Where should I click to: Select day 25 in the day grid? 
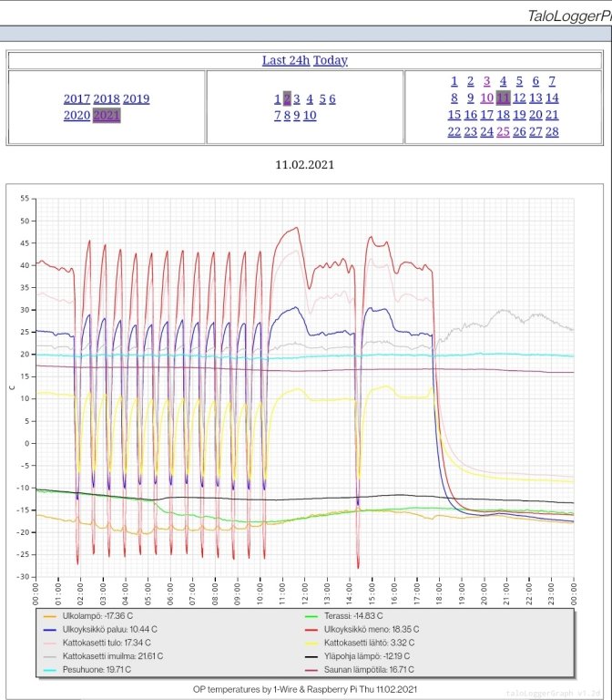pos(503,131)
